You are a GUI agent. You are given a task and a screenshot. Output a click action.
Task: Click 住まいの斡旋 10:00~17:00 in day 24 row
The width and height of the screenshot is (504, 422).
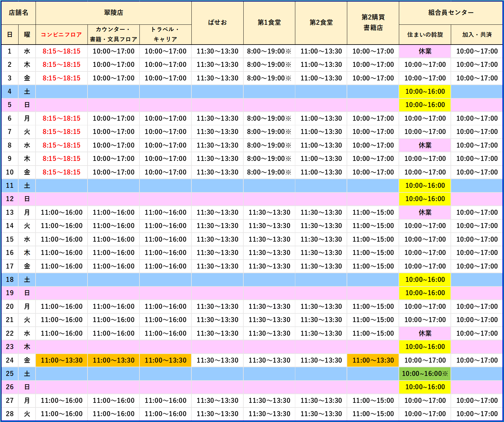pyautogui.click(x=425, y=360)
